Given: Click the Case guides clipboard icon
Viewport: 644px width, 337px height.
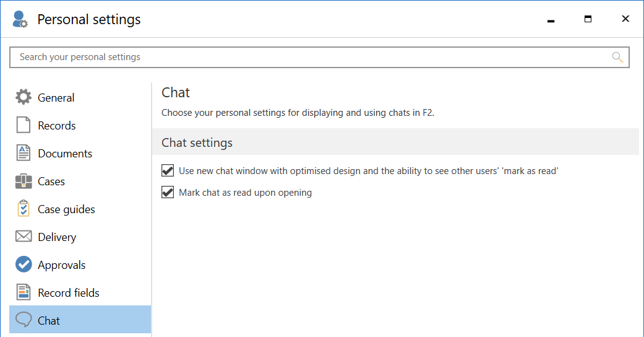Looking at the screenshot, I should tap(24, 209).
